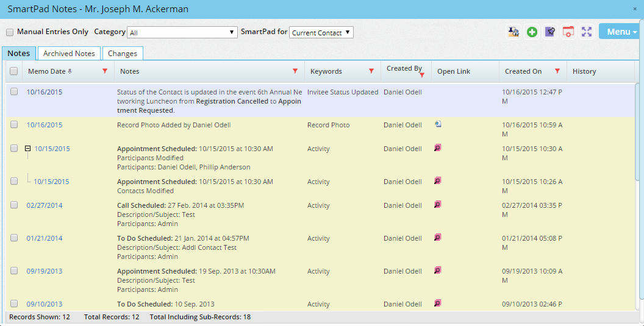
Task: Open the Menu dropdown button
Action: 621,32
